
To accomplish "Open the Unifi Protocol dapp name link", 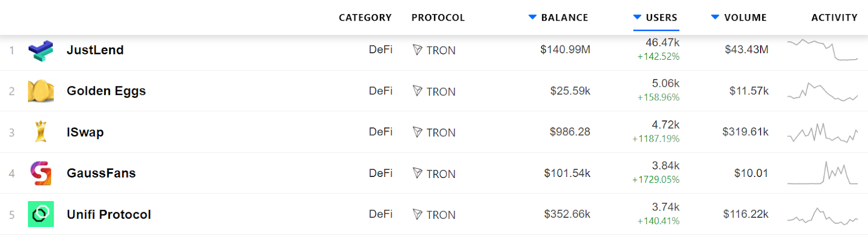I will click(x=108, y=214).
